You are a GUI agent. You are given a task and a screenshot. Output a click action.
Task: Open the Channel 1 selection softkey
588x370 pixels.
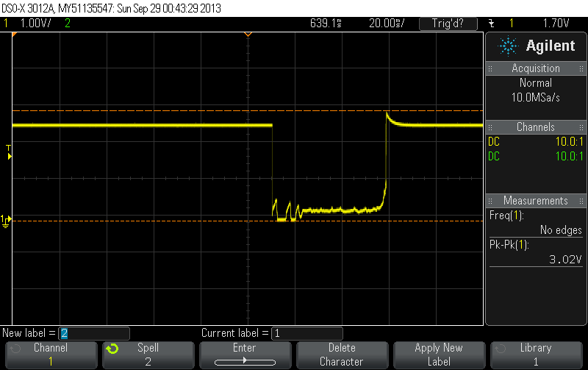tap(50, 355)
